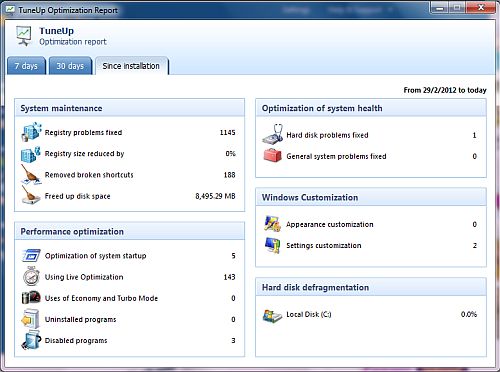The image size is (500, 372).
Task: Click the value 188
Action: 229,175
